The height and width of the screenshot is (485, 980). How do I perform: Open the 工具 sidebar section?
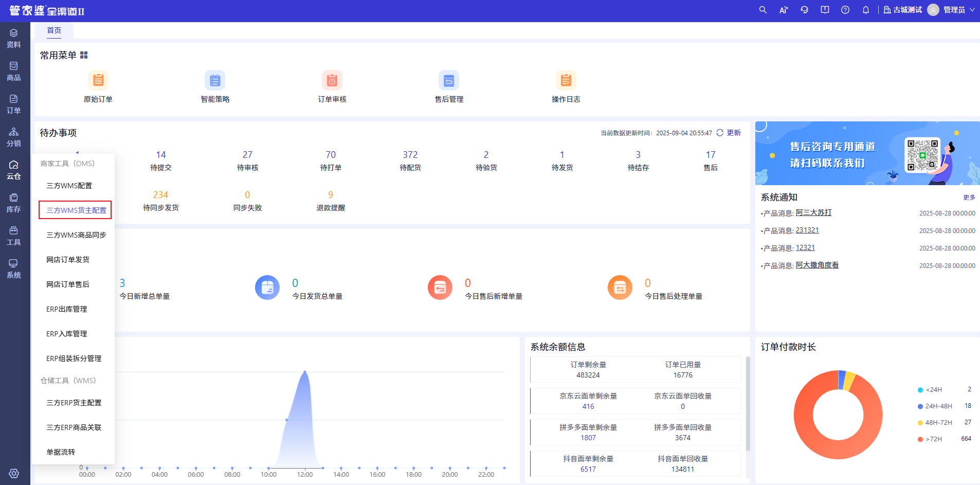point(14,236)
